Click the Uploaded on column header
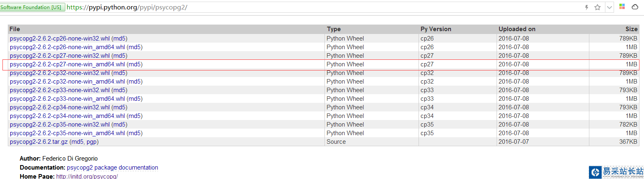The height and width of the screenshot is (179, 644). [517, 29]
